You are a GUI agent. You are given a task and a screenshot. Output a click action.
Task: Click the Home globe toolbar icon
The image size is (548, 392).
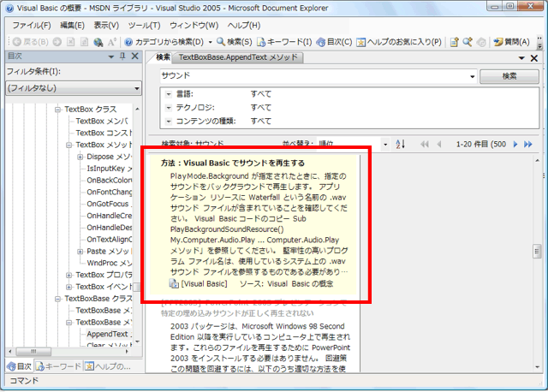[98, 42]
